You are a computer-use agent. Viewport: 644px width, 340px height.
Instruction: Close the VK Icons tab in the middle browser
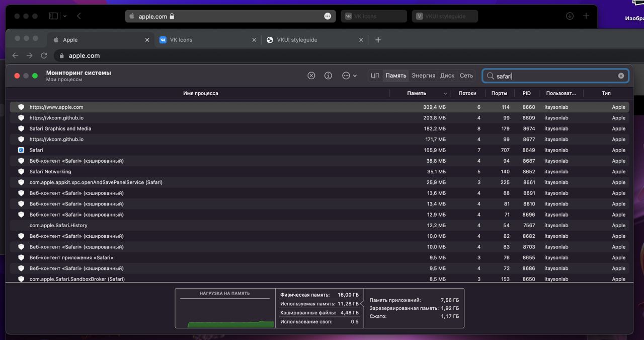(x=254, y=40)
